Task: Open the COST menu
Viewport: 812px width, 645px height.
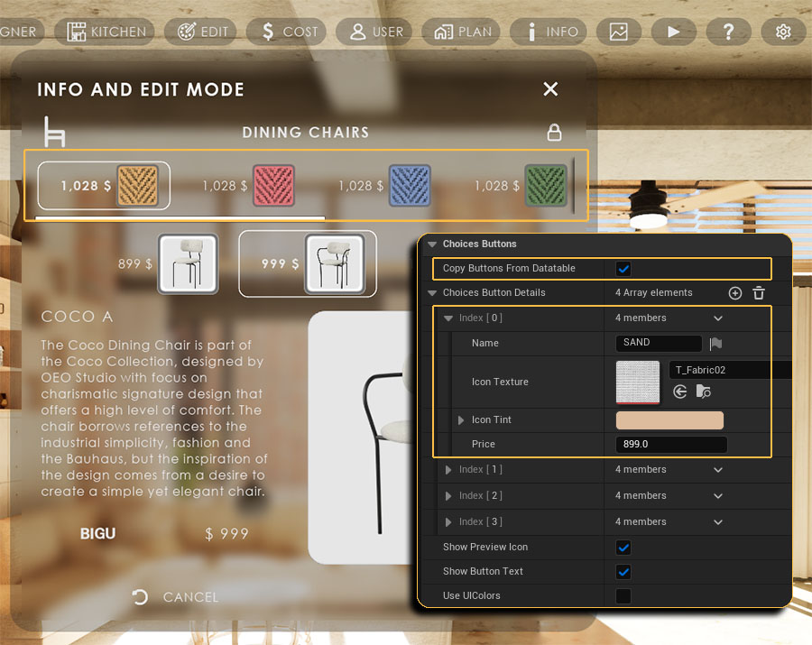Action: tap(289, 32)
